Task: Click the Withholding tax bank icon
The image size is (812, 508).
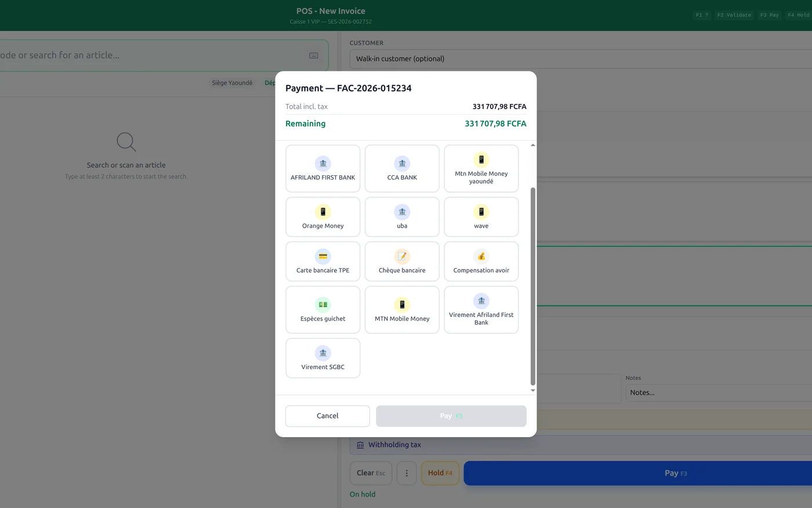Action: (x=360, y=445)
